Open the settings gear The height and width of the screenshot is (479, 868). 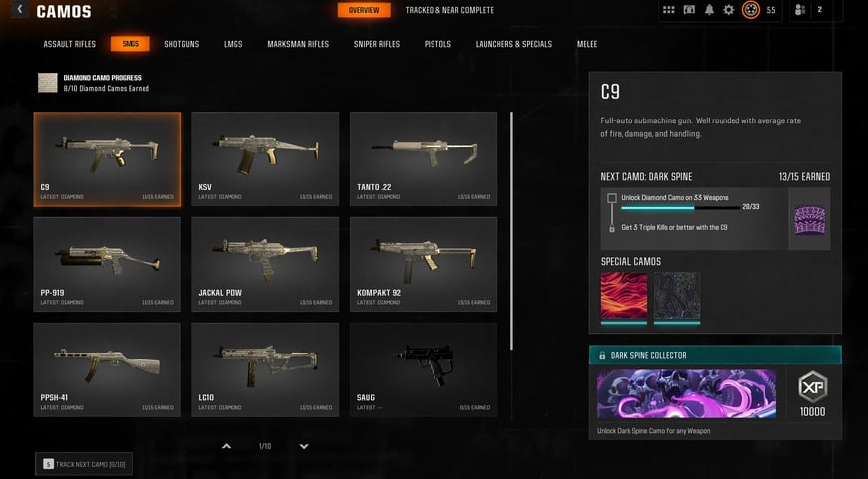click(x=729, y=10)
